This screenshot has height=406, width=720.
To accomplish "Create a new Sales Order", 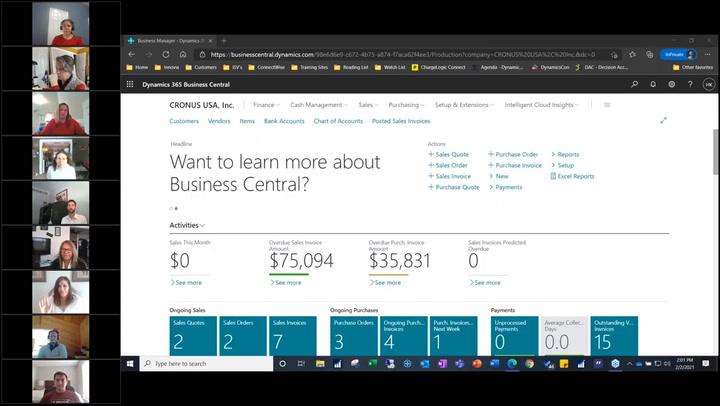I will 448,165.
